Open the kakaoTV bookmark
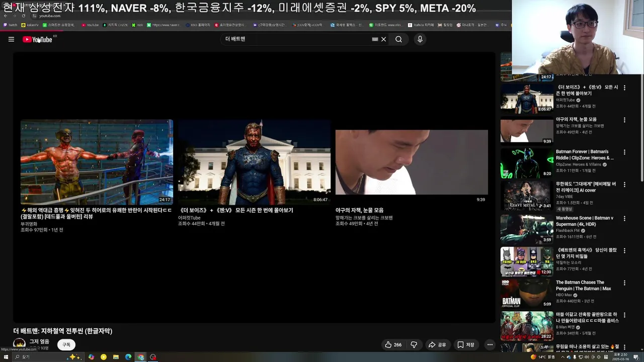 (30, 25)
